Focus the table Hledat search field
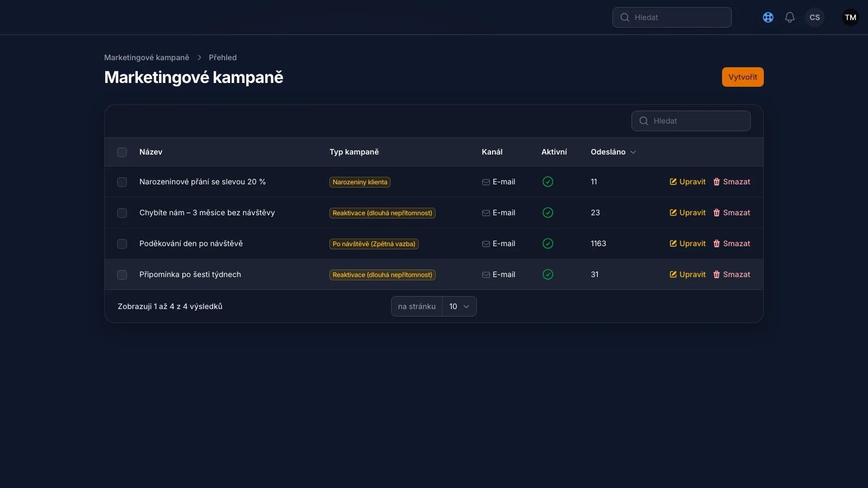The image size is (868, 488). point(691,121)
